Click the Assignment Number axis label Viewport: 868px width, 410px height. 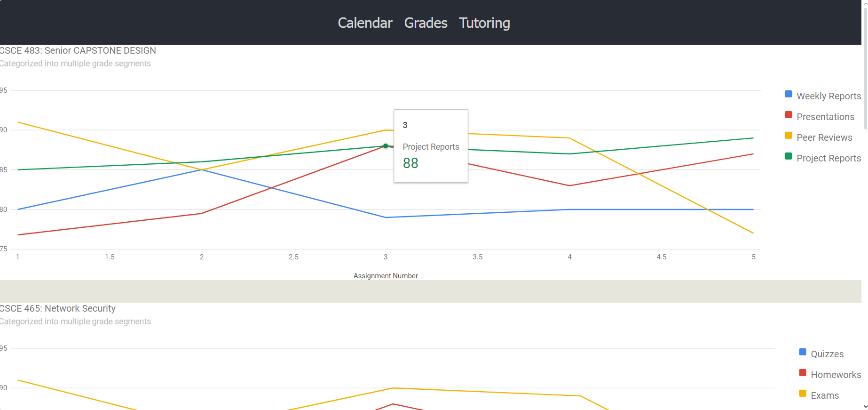click(x=386, y=276)
